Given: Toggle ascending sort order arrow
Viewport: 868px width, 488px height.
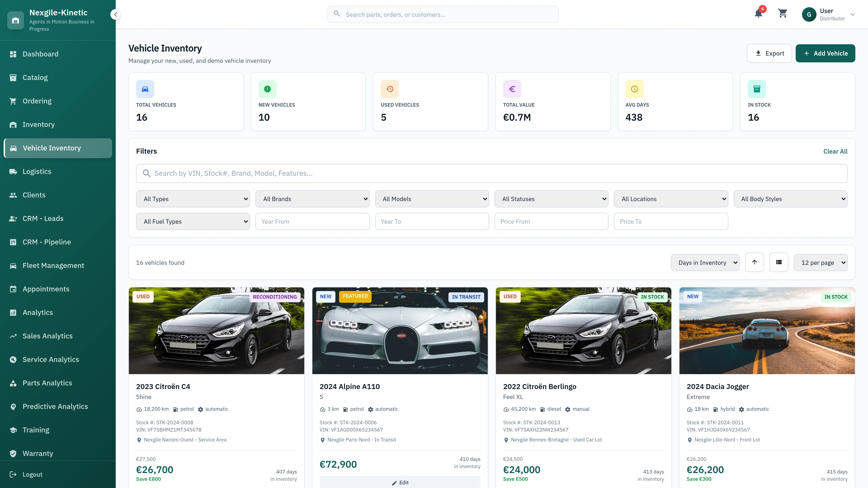Looking at the screenshot, I should click(755, 262).
